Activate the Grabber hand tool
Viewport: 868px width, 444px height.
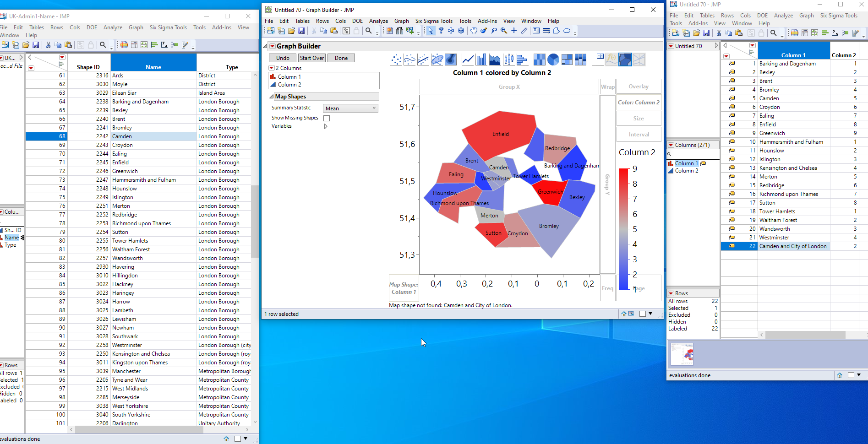473,31
